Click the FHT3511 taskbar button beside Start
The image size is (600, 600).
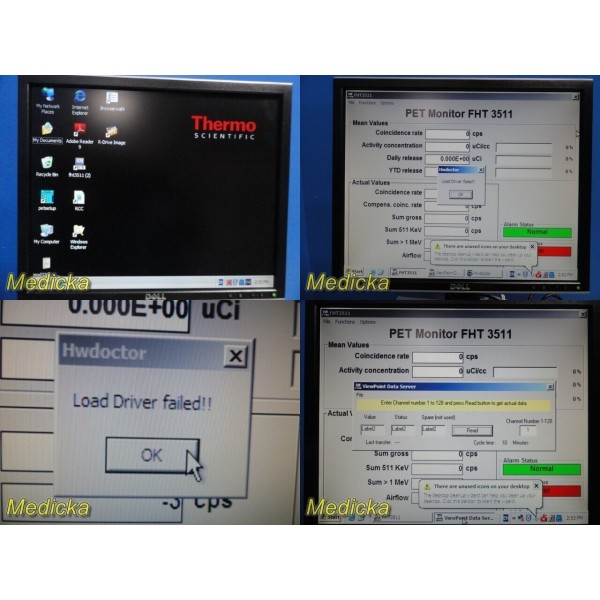tap(408, 272)
